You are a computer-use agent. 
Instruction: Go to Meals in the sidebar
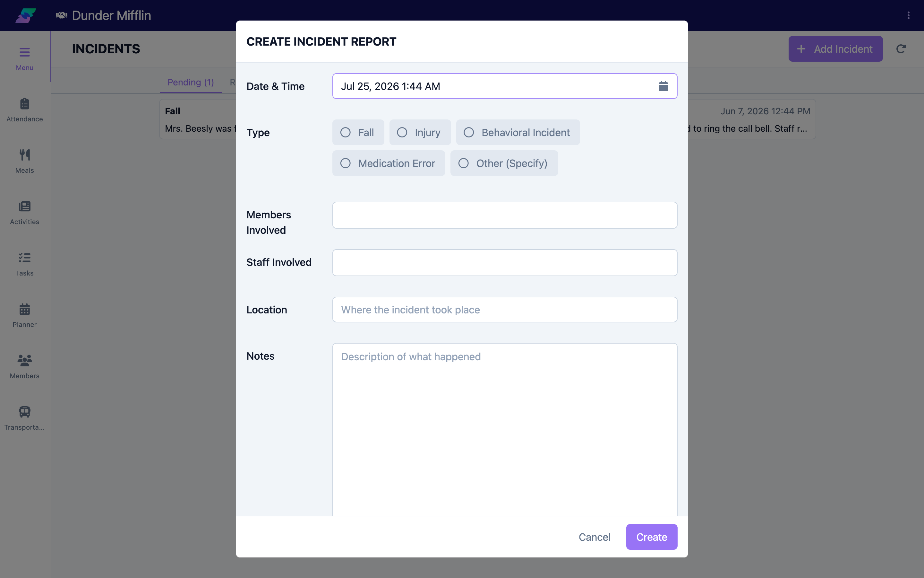pyautogui.click(x=24, y=161)
